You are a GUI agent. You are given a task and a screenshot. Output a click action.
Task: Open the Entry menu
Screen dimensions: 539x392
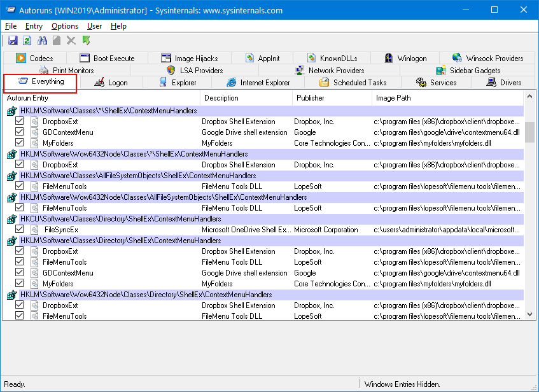pyautogui.click(x=34, y=26)
